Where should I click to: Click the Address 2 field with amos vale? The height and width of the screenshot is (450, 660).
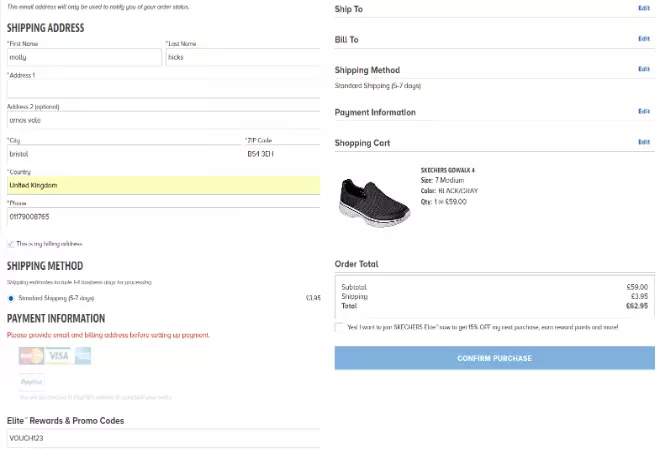coord(163,120)
